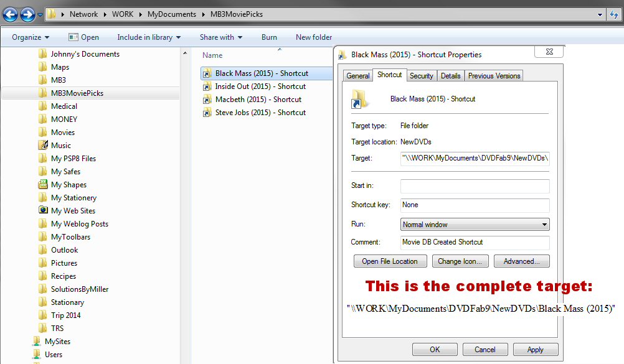624x364 pixels.
Task: Click the Advanced button
Action: 521,261
